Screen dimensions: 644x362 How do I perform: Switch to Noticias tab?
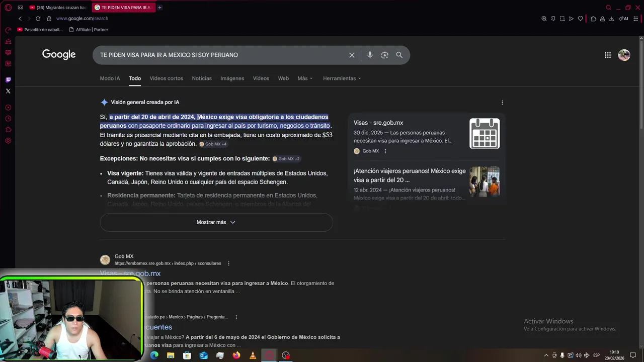[202, 78]
